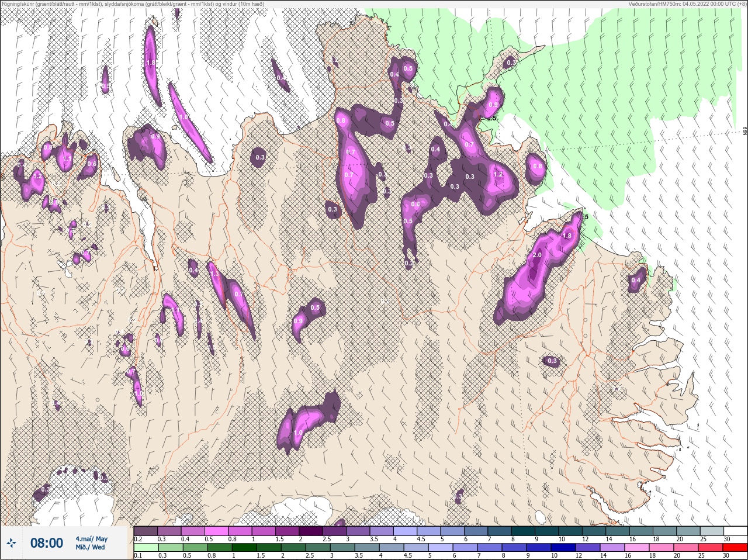Click the 08:00 forecast time display
Image resolution: width=748 pixels, height=560 pixels.
(x=47, y=543)
